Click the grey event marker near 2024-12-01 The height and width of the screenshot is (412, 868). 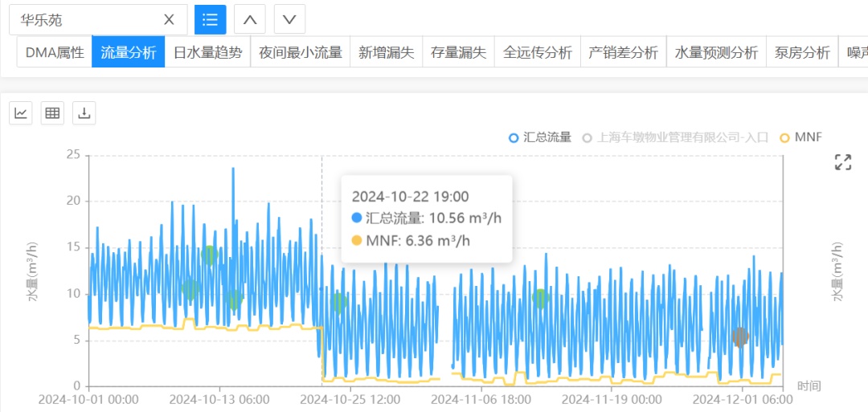click(740, 336)
